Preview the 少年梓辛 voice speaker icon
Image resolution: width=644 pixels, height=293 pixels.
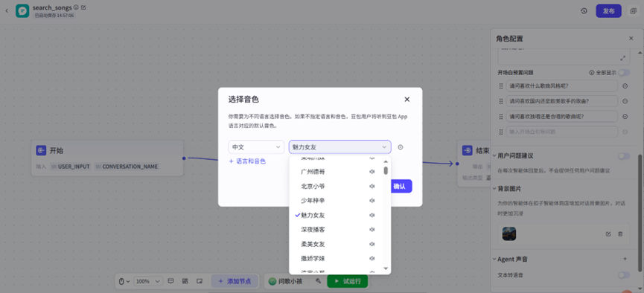click(372, 201)
